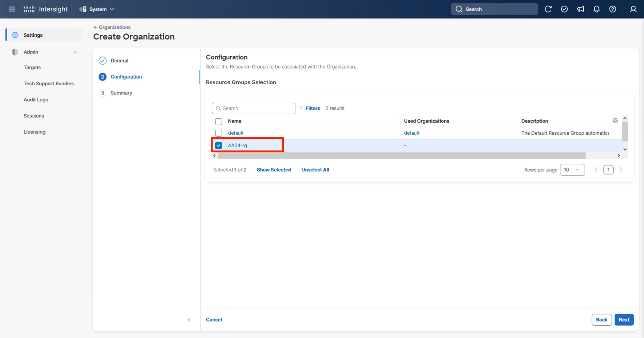The height and width of the screenshot is (338, 644).
Task: Open the What's New announcements megaphone
Action: [x=580, y=9]
